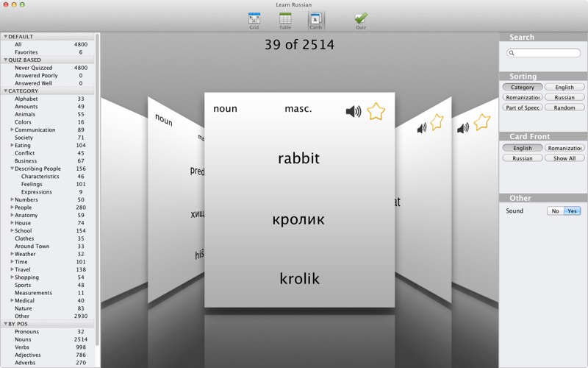
Task: Star the far-right card
Action: [x=482, y=122]
